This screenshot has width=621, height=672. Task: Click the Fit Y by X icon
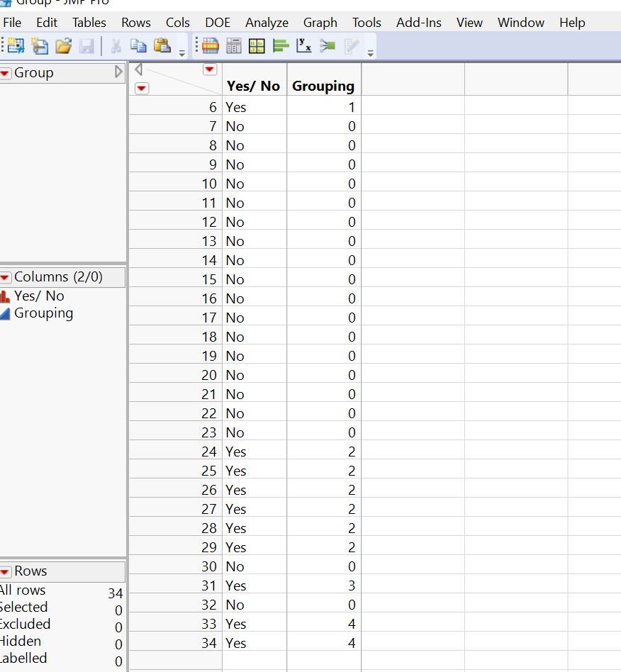point(304,45)
